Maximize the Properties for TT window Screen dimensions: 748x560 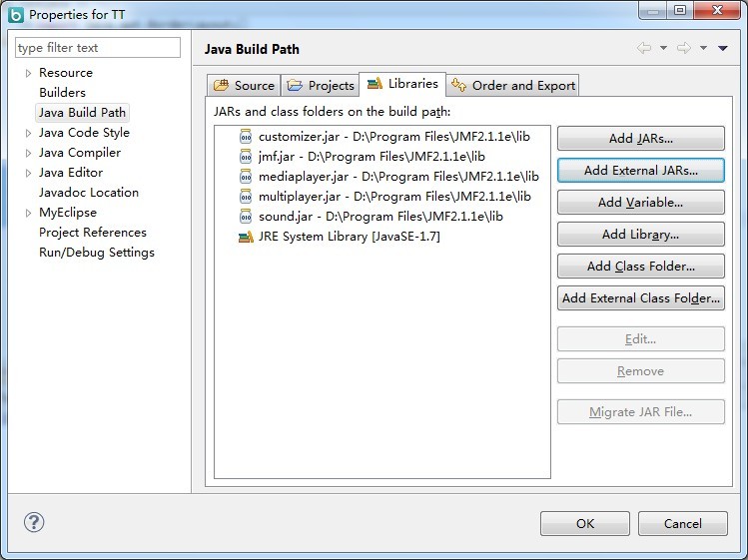tap(680, 10)
